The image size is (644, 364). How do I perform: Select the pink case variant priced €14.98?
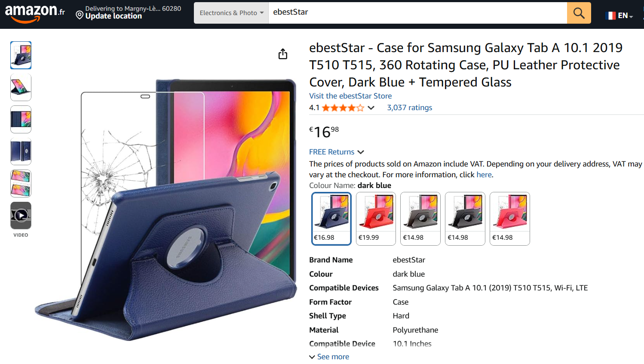pos(509,219)
